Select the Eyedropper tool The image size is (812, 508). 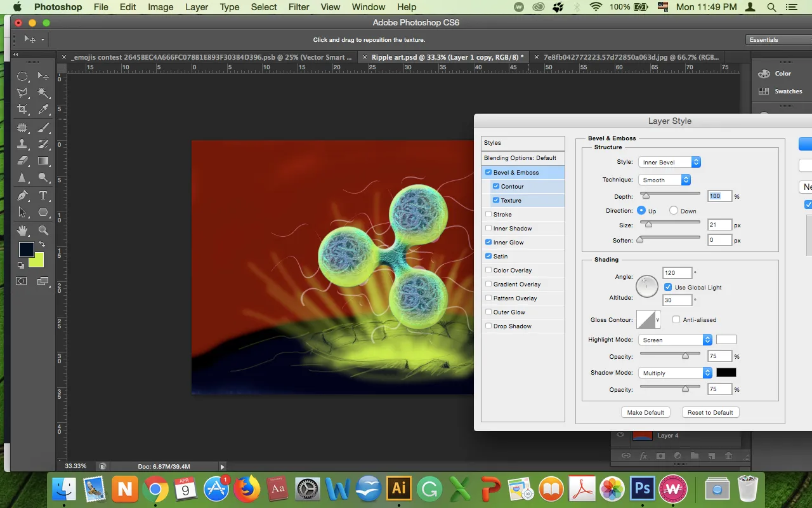click(x=43, y=110)
